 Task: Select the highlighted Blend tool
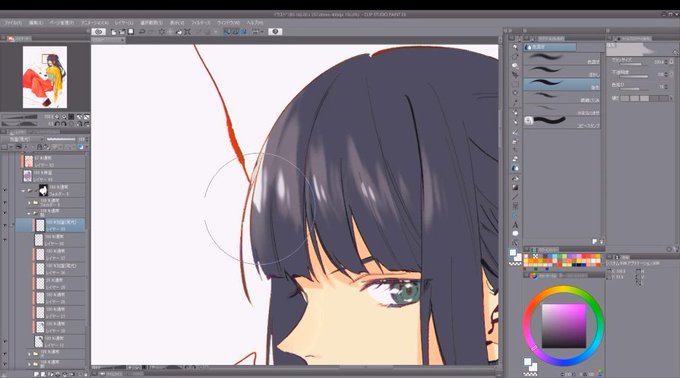[x=515, y=168]
